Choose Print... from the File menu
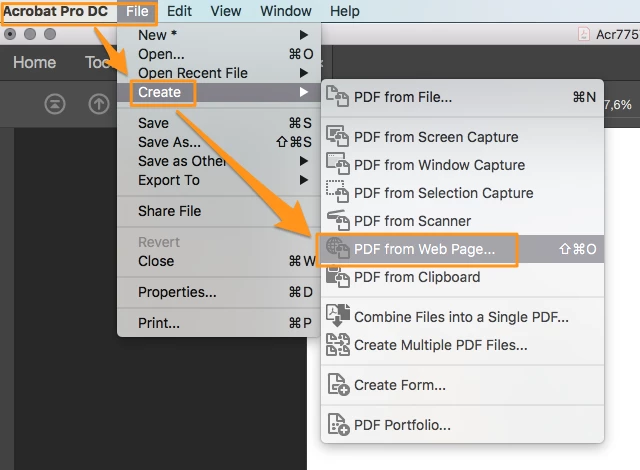Viewport: 640px width, 470px height. [x=218, y=323]
